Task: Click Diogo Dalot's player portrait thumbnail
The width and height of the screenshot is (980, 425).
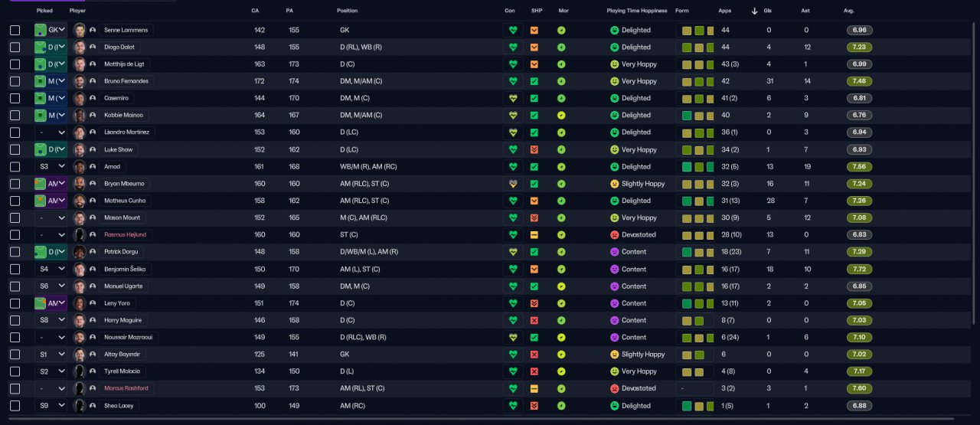Action: click(79, 47)
